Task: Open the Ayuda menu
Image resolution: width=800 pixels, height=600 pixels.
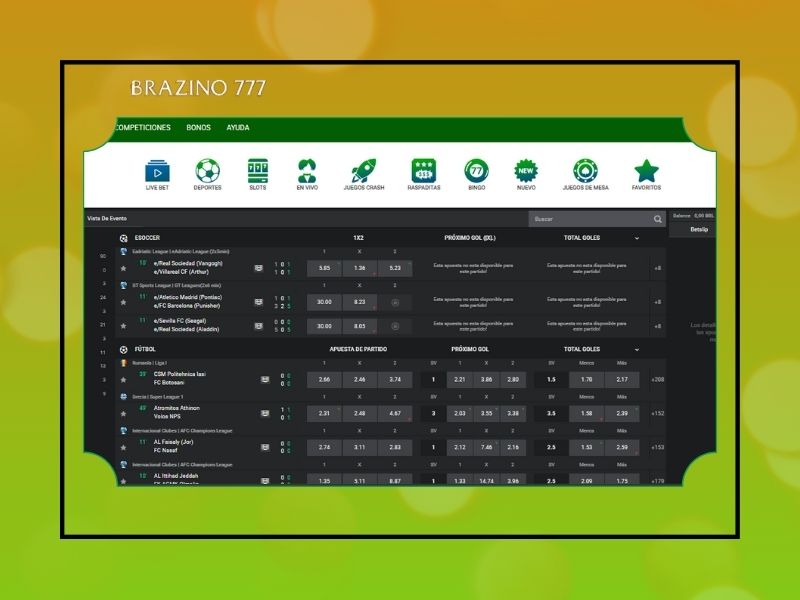Action: click(238, 128)
